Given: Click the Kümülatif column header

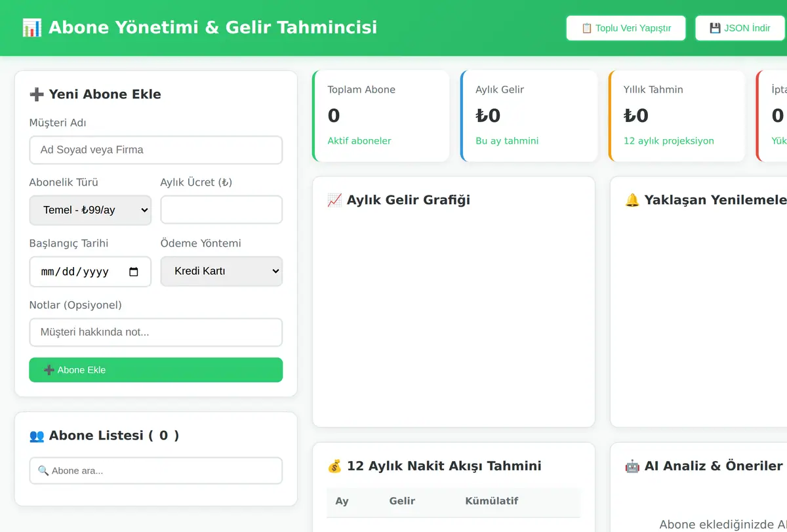Looking at the screenshot, I should pos(492,501).
